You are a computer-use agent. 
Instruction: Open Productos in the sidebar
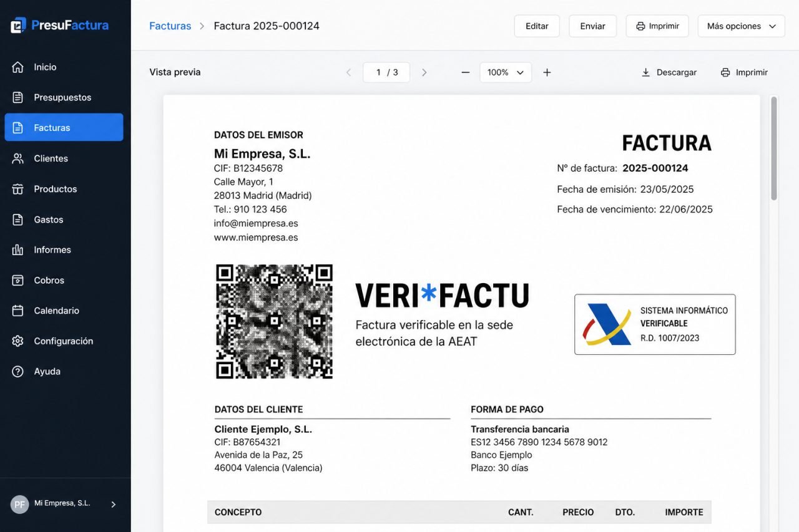coord(64,189)
